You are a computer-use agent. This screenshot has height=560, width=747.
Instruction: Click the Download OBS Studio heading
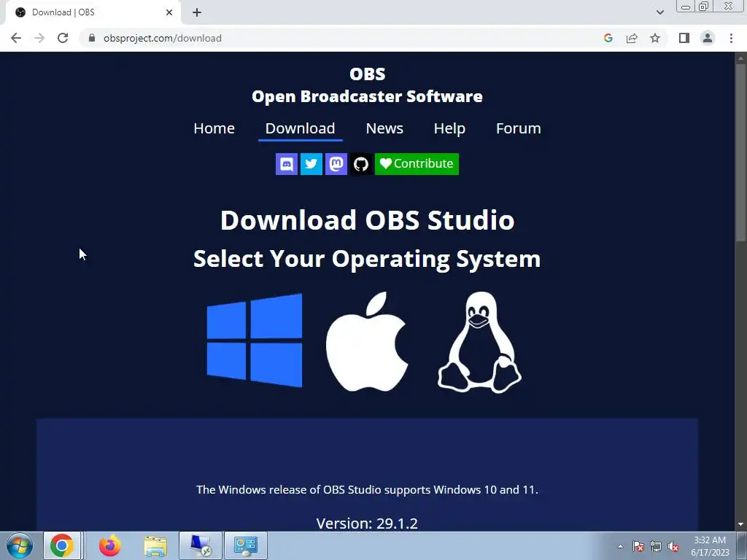point(368,220)
